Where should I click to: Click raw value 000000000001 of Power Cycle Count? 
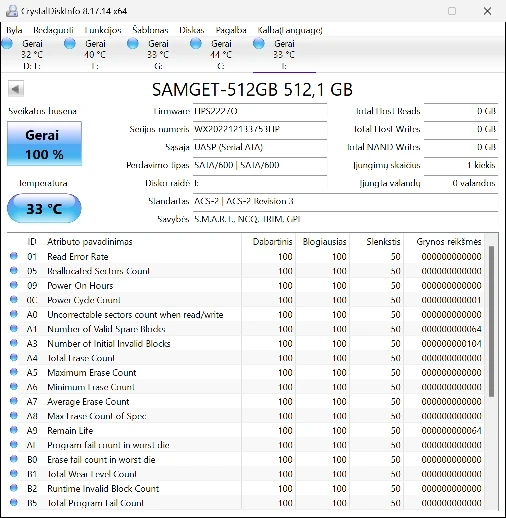pyautogui.click(x=451, y=300)
